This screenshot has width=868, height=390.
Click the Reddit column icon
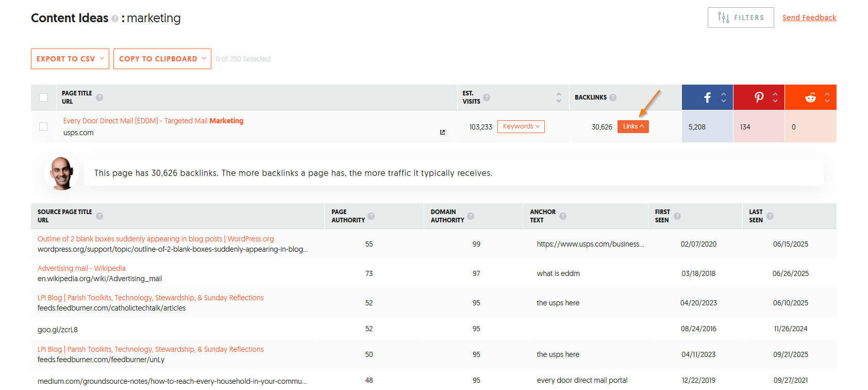pyautogui.click(x=810, y=98)
